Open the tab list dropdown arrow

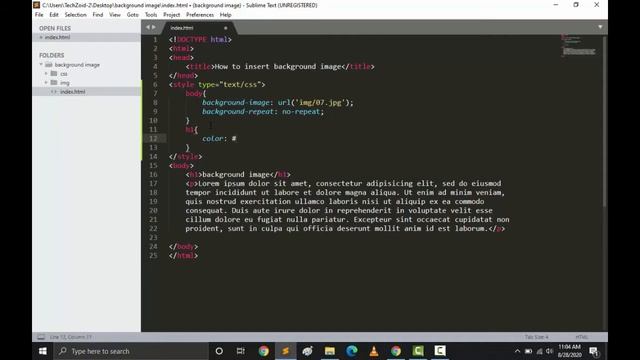coord(600,27)
